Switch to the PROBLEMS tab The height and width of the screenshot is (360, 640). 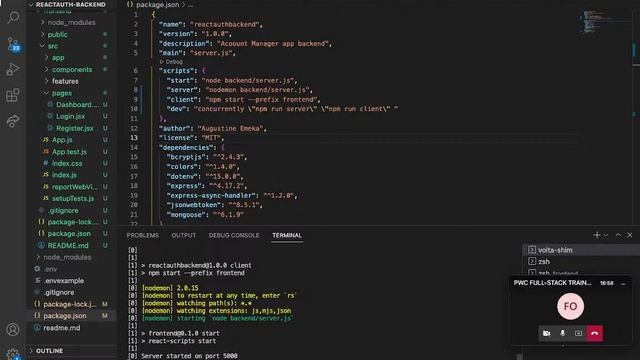142,236
